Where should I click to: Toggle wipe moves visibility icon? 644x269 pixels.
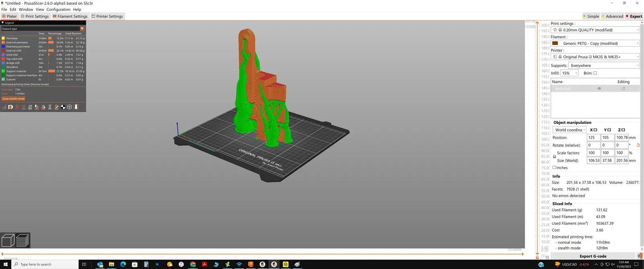click(x=10, y=107)
